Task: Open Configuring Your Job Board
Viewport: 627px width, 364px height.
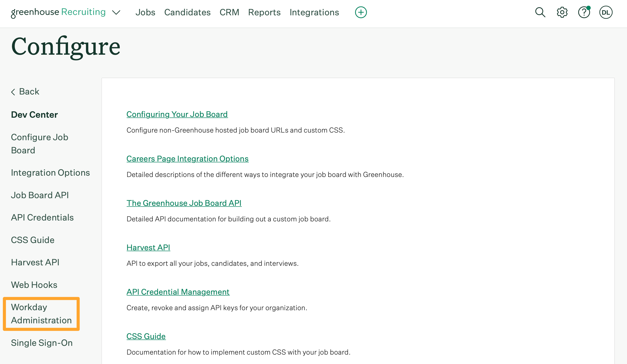Action: click(177, 114)
